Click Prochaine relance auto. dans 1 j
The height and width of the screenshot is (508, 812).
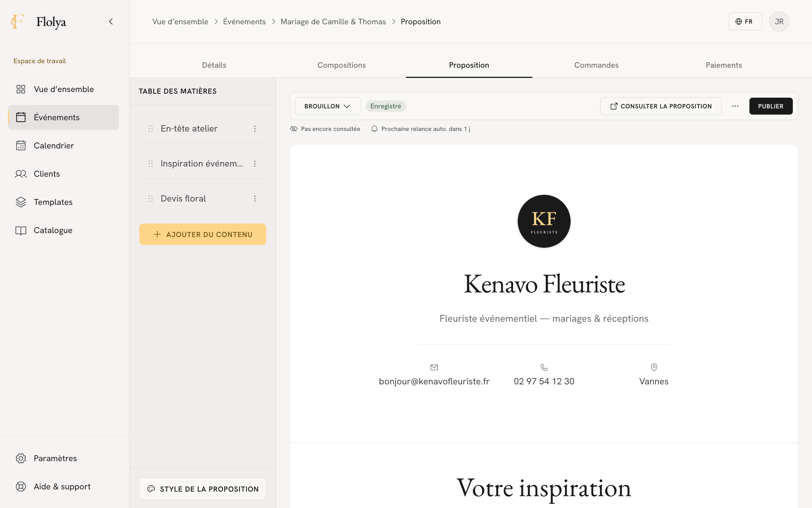tap(426, 129)
